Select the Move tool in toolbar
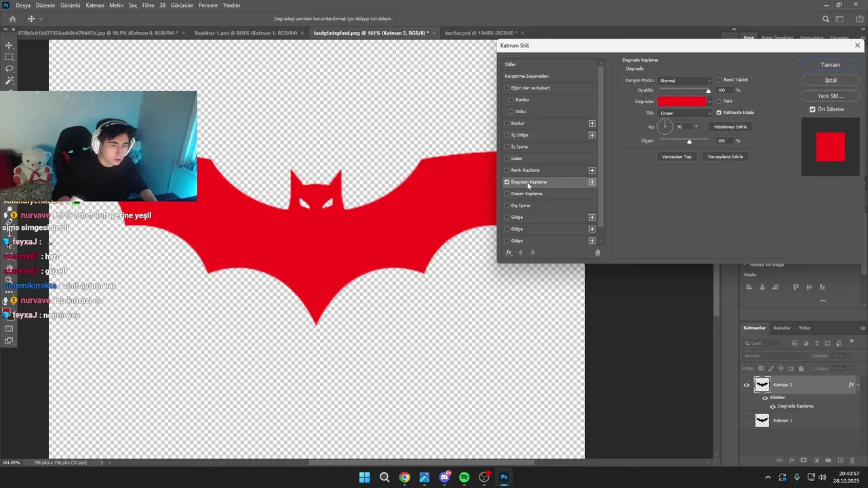This screenshot has height=488, width=868. 9,45
